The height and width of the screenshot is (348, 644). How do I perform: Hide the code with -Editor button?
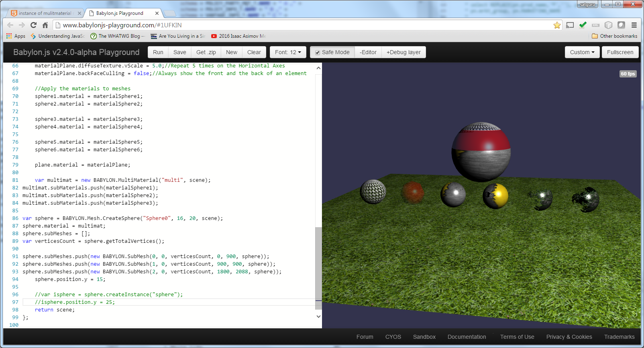368,52
